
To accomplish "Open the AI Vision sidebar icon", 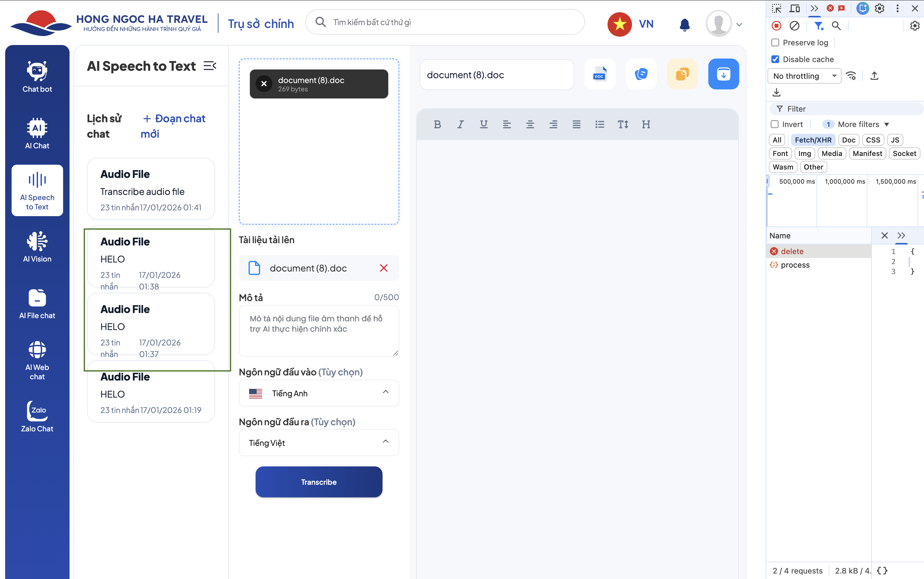I will (x=37, y=247).
